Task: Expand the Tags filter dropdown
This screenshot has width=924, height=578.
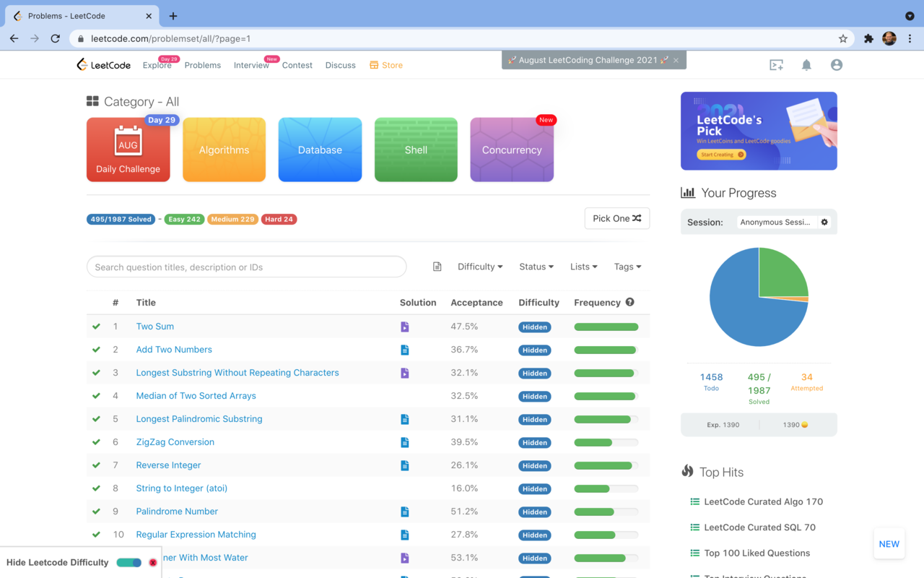Action: tap(628, 267)
